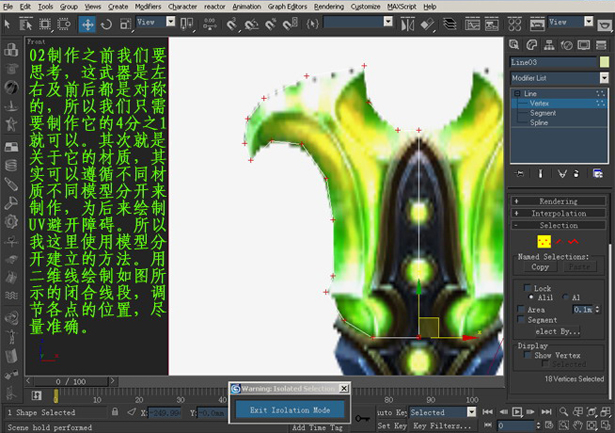615x433 pixels.
Task: Open the Hierarchy command panel tab
Action: coord(549,45)
